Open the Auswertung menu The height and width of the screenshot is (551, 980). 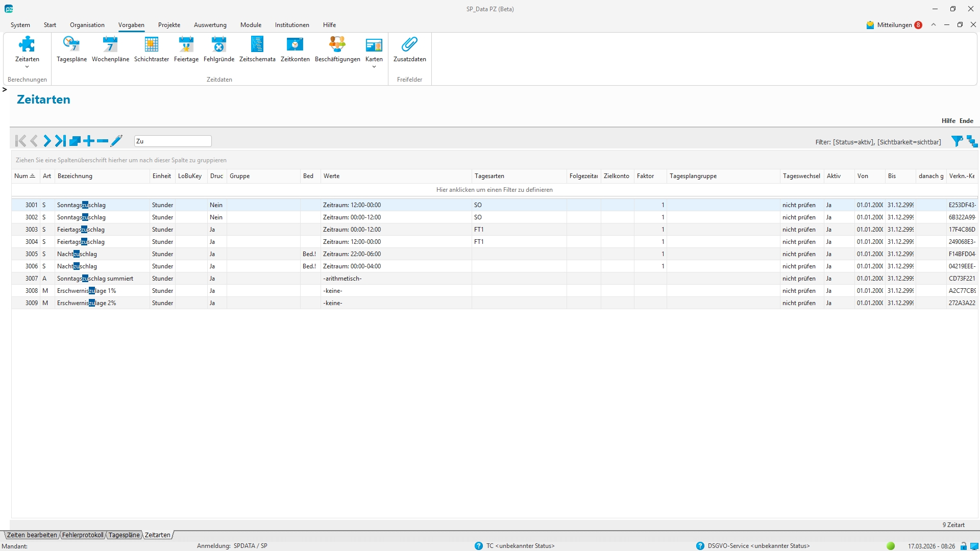210,24
